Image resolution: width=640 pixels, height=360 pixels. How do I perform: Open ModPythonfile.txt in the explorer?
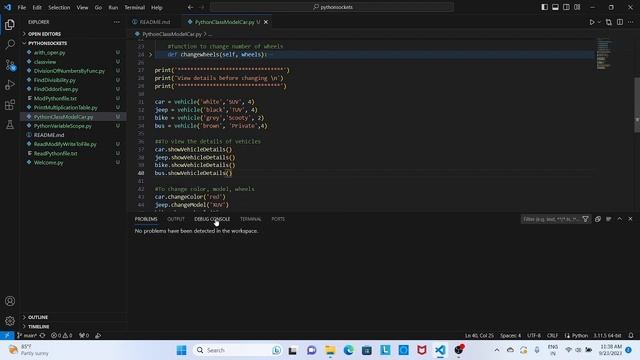[x=55, y=98]
